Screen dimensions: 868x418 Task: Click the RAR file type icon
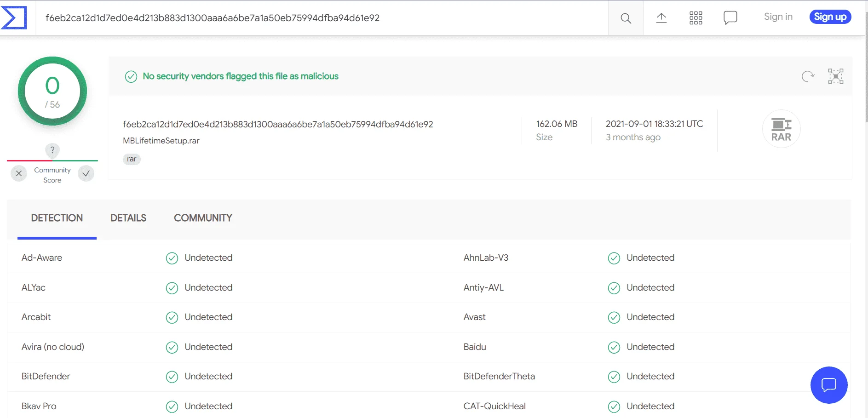click(x=782, y=129)
